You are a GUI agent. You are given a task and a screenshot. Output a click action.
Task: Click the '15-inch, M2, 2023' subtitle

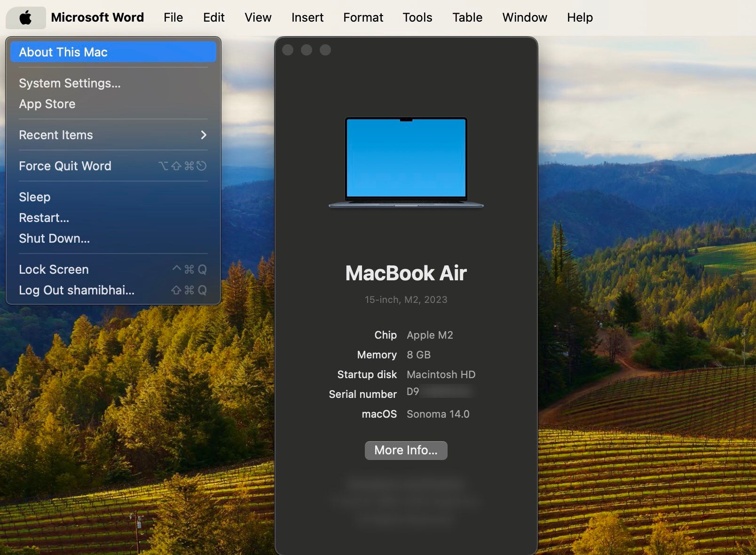coord(406,300)
